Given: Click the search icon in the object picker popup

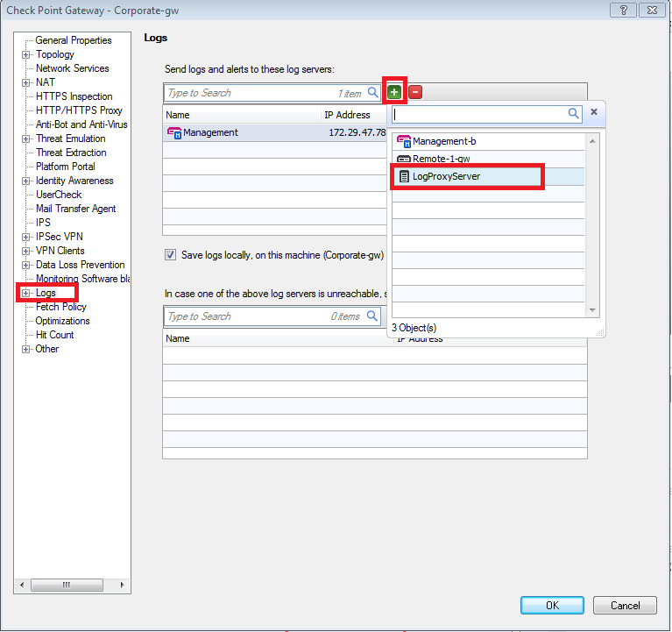Looking at the screenshot, I should tap(573, 113).
